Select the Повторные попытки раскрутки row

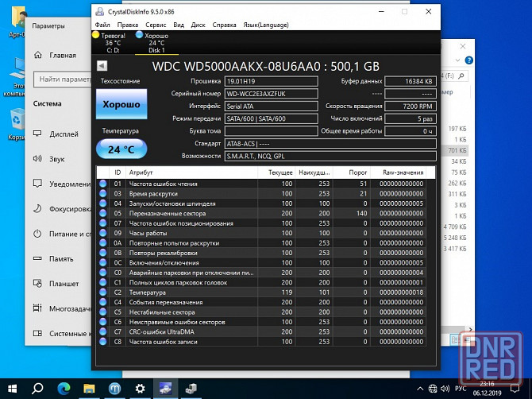pyautogui.click(x=261, y=242)
